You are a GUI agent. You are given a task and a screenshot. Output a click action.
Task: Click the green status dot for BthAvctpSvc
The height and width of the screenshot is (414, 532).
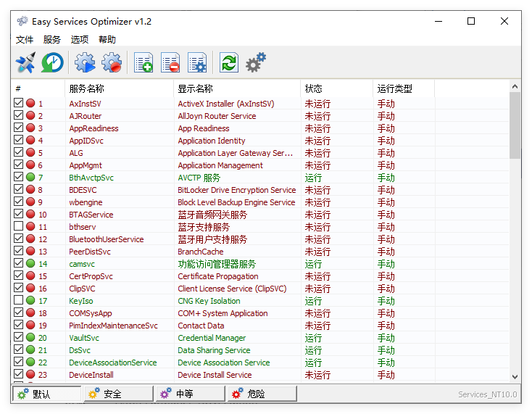point(30,177)
